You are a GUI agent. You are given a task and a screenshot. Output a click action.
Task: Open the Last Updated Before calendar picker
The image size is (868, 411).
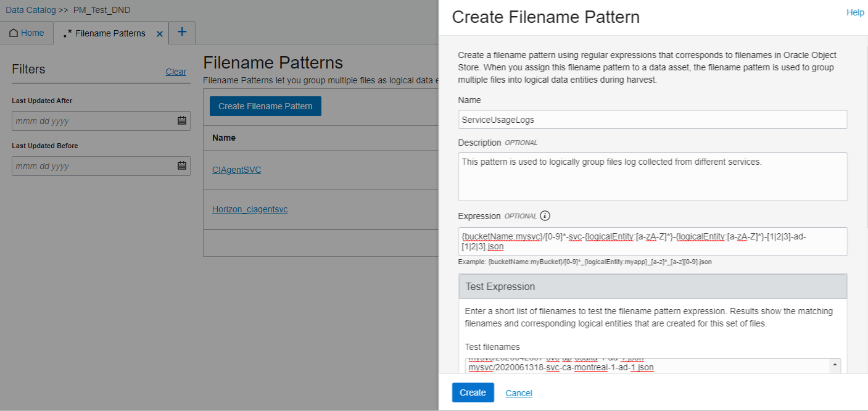coord(182,166)
